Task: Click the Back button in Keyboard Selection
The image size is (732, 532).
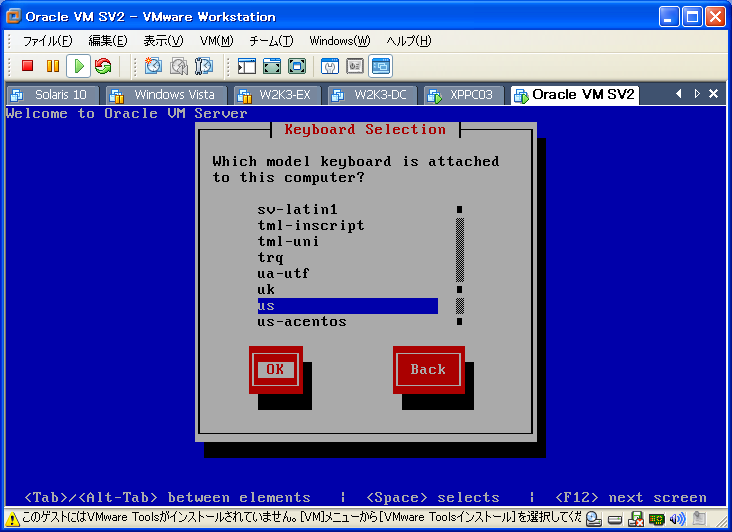Action: 429,370
